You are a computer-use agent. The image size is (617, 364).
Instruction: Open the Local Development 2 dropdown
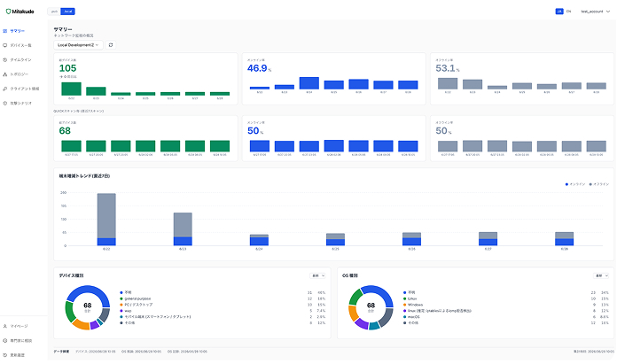[x=78, y=45]
